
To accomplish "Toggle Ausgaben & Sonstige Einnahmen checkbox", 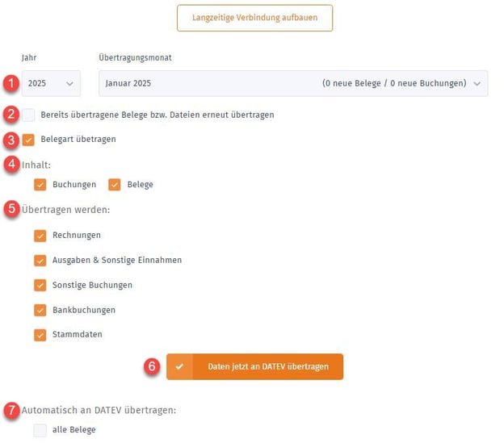I will [40, 261].
